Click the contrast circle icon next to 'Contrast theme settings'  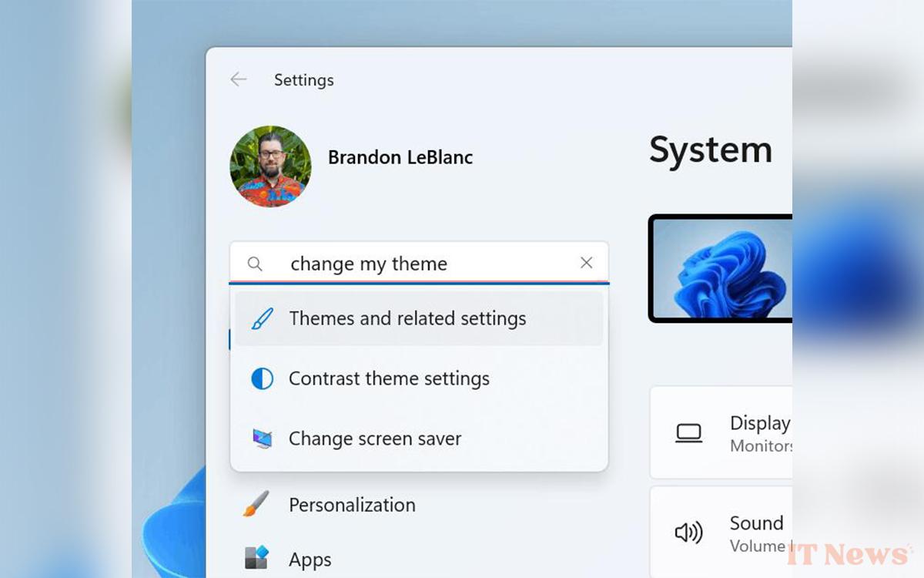pyautogui.click(x=262, y=378)
